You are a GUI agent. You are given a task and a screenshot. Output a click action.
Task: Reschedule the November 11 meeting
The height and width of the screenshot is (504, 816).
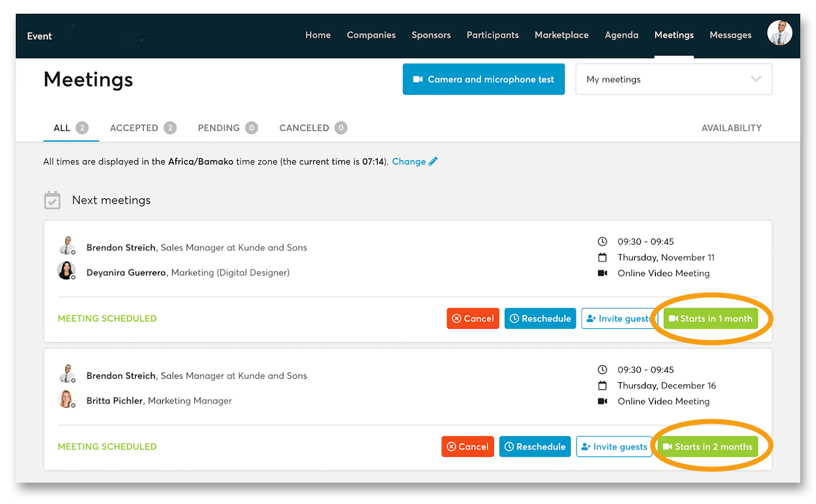pos(540,319)
